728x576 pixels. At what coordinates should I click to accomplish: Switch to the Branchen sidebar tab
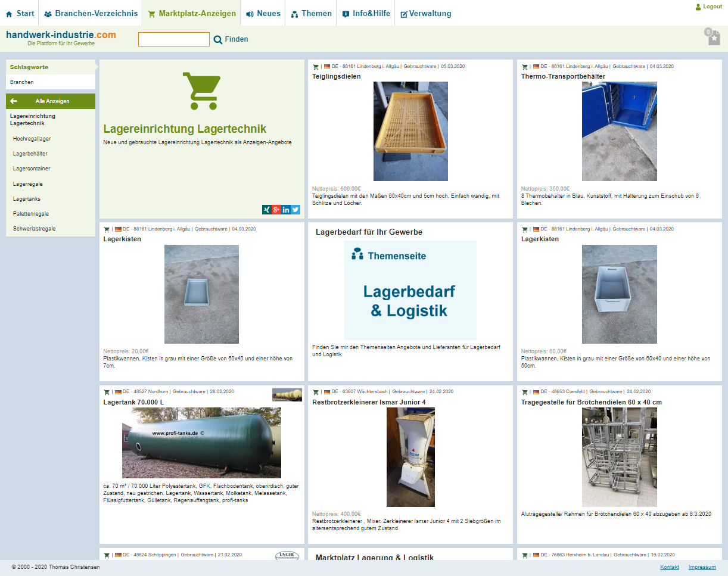(22, 82)
